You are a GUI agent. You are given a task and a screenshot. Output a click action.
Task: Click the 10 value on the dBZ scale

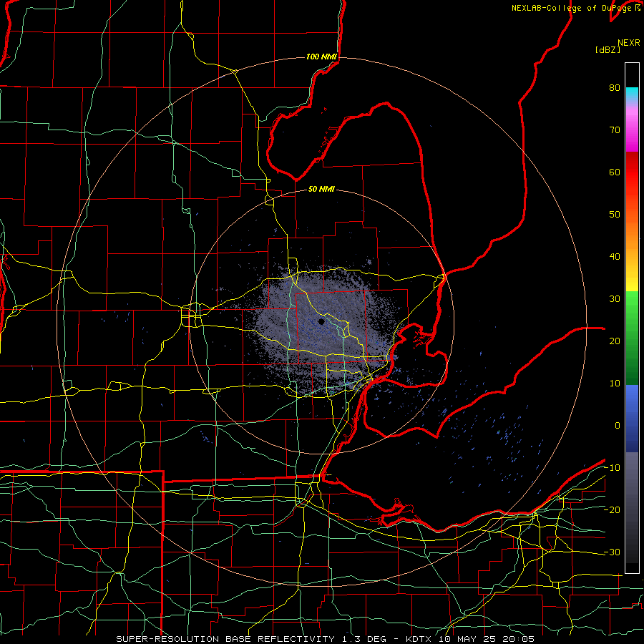pos(615,384)
